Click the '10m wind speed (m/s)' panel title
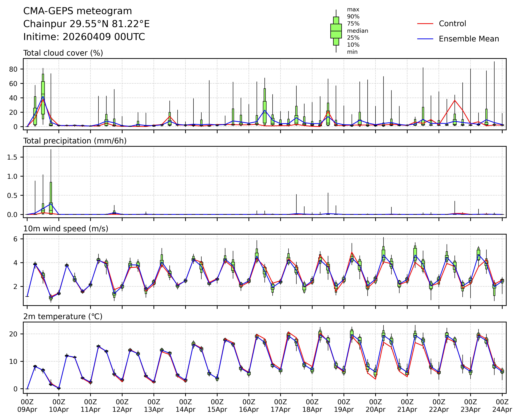The height and width of the screenshot is (420, 519). [66, 229]
